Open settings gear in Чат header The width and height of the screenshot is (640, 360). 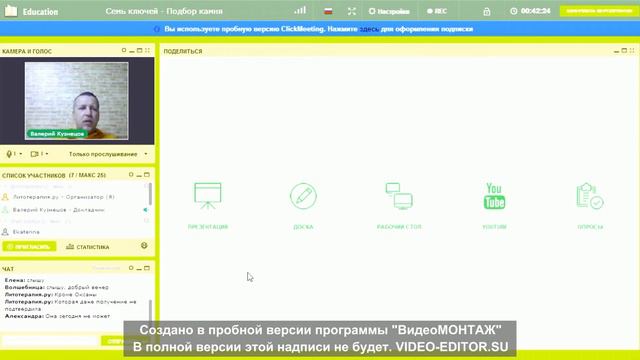tap(131, 268)
